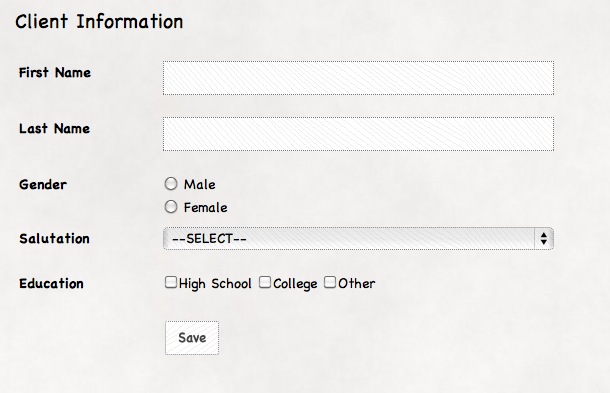The width and height of the screenshot is (610, 393).
Task: Click the First Name text field
Action: [x=358, y=78]
